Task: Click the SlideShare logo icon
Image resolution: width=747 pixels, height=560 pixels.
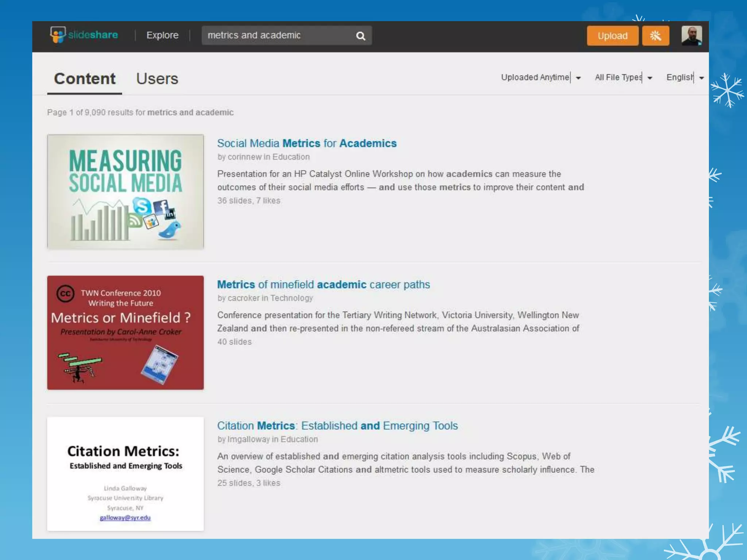Action: click(x=58, y=35)
